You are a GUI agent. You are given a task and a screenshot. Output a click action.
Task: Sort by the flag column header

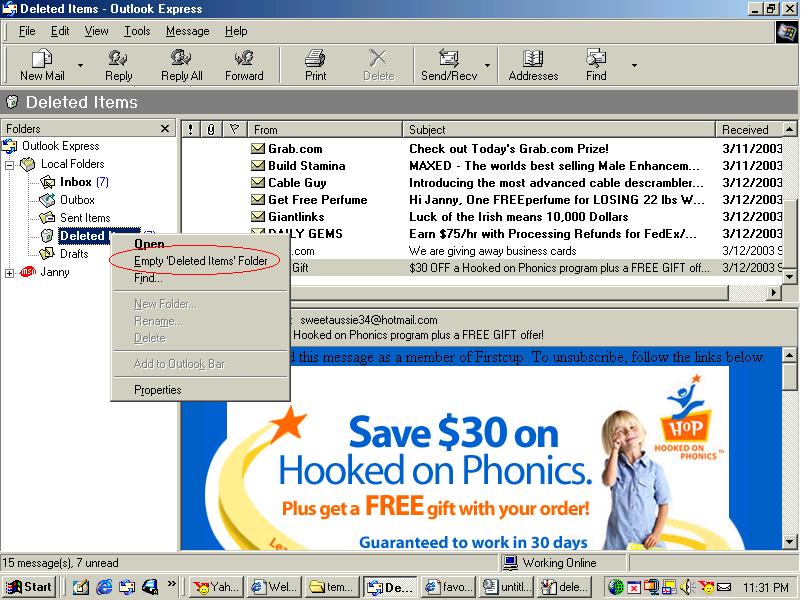[234, 129]
